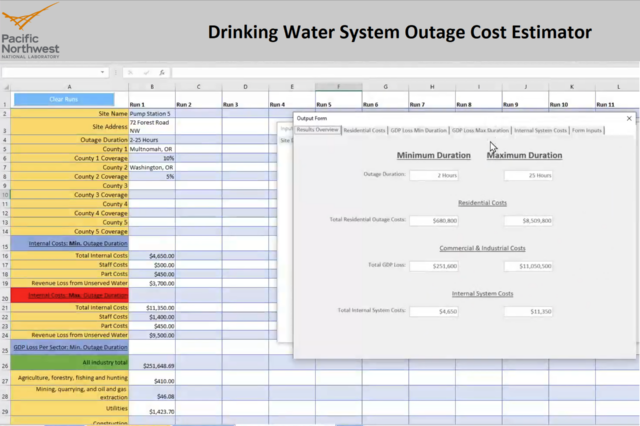The width and height of the screenshot is (640, 426).
Task: Select column F header
Action: [338, 87]
